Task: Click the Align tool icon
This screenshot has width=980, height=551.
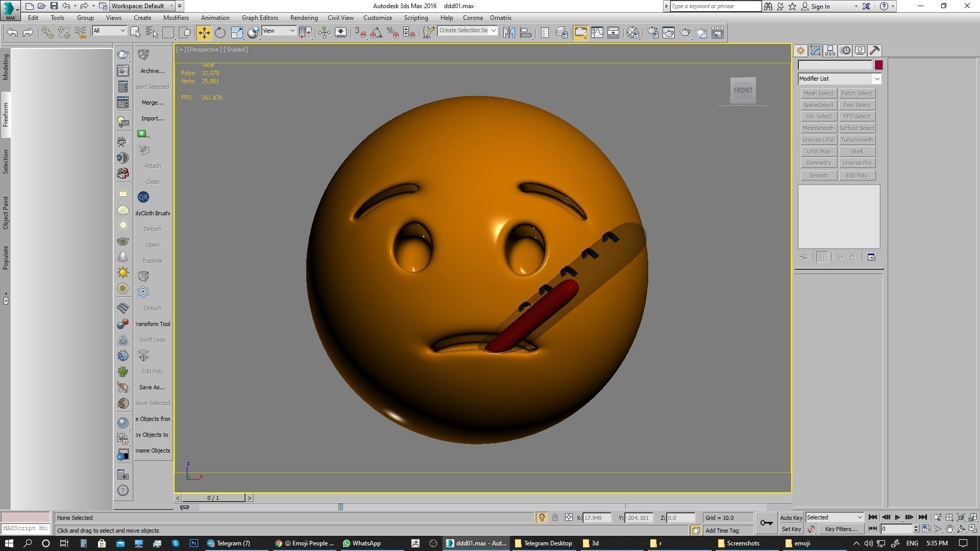Action: (526, 33)
